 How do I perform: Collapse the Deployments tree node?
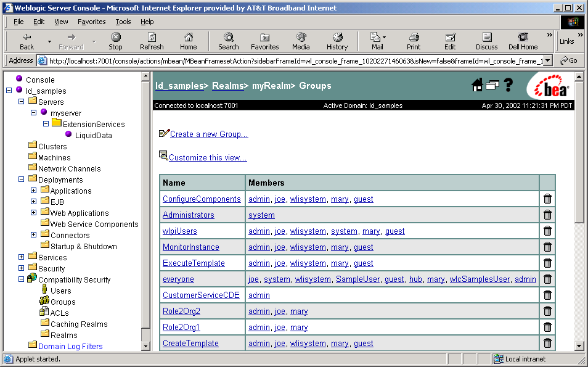point(22,179)
